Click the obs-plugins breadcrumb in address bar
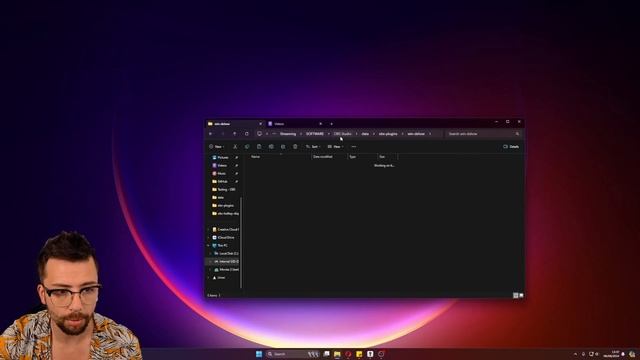Image resolution: width=640 pixels, height=360 pixels. (388, 134)
